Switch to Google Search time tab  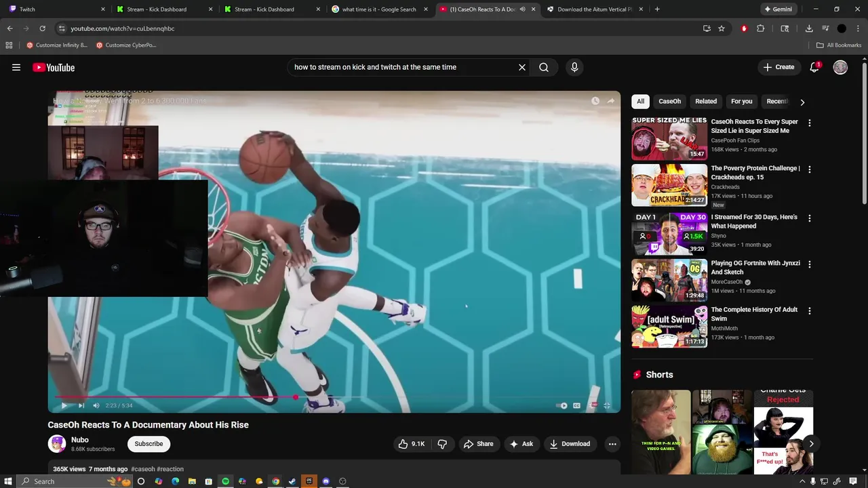pos(379,9)
